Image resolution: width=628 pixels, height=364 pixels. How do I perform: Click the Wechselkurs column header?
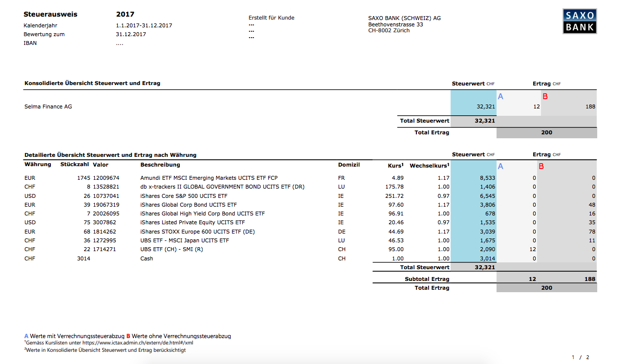pyautogui.click(x=430, y=166)
